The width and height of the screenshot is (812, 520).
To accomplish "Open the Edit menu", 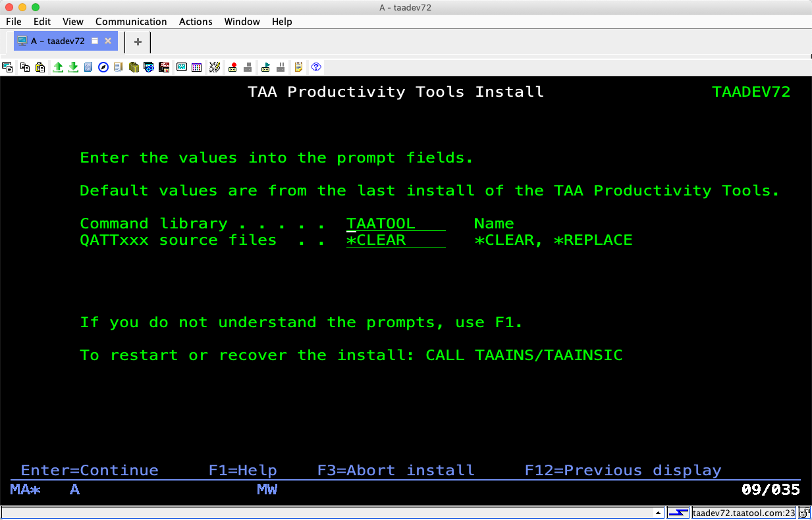I will (x=42, y=22).
